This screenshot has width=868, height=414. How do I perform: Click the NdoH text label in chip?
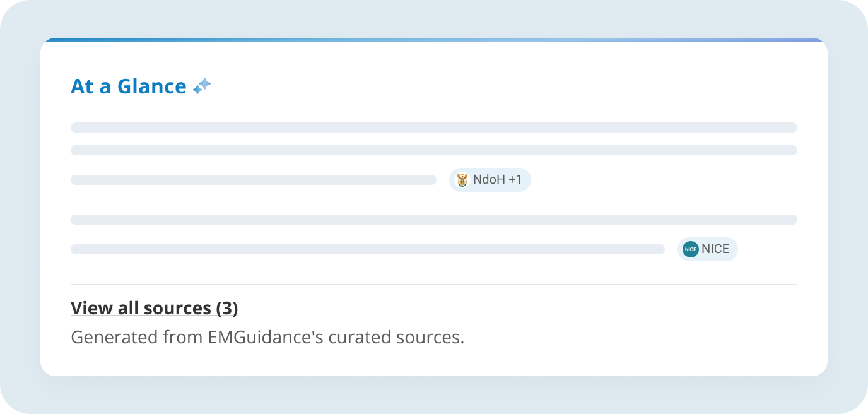click(x=490, y=180)
